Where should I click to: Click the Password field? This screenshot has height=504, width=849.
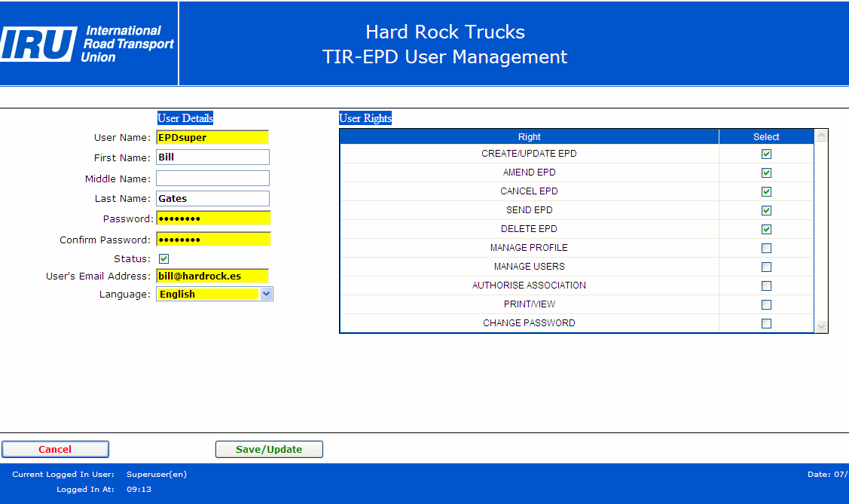pyautogui.click(x=213, y=218)
